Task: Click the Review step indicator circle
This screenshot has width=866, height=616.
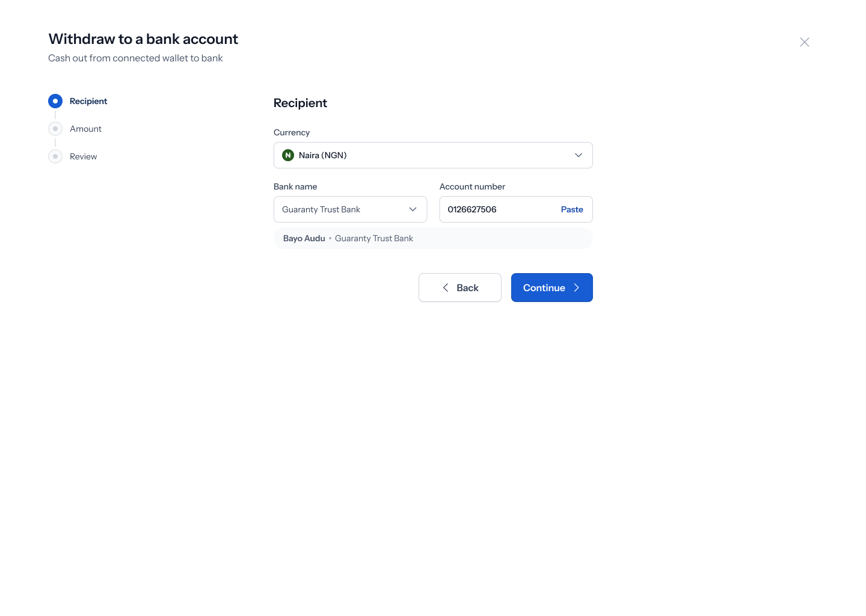Action: [x=55, y=156]
